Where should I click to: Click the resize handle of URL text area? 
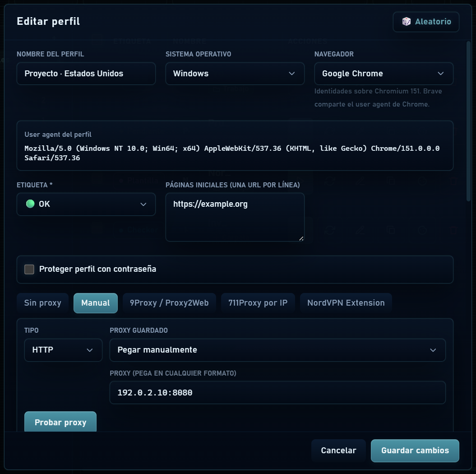coord(301,238)
